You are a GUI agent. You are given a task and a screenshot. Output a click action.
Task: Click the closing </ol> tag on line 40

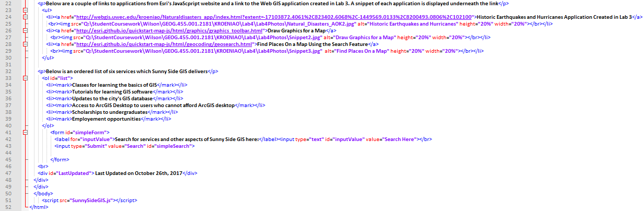[48, 125]
